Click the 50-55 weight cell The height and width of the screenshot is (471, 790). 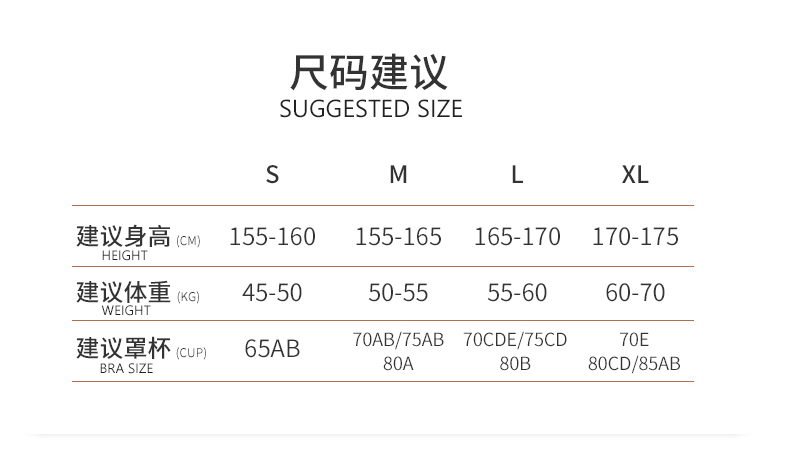point(398,293)
